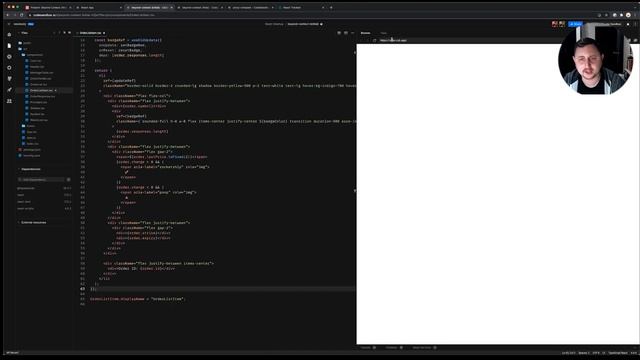Collapse the Dependencies section
Viewport: 640px width, 360px height.
tap(31, 169)
